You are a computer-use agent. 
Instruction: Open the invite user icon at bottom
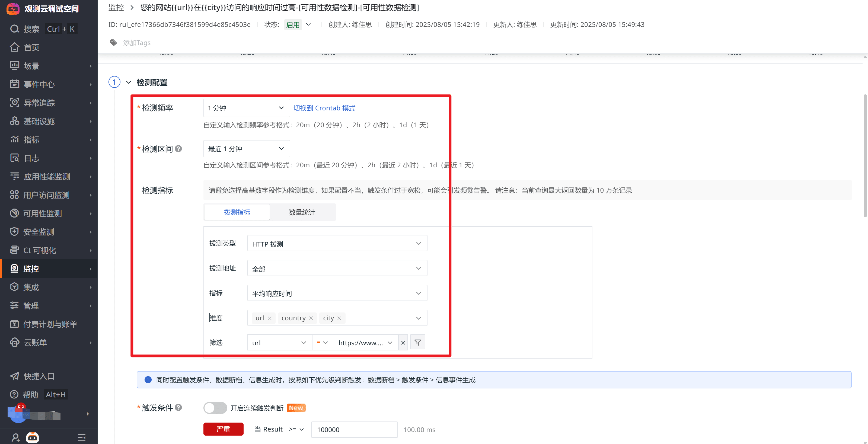(x=15, y=437)
